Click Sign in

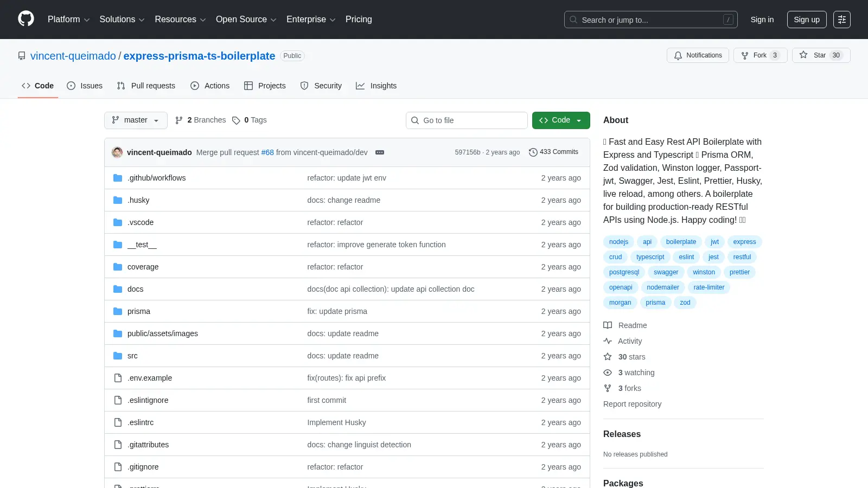click(762, 20)
